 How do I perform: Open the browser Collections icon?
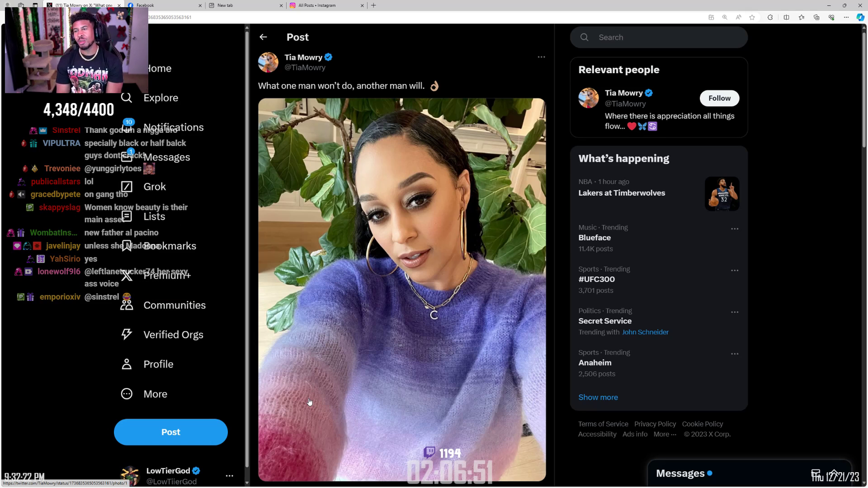pos(816,17)
